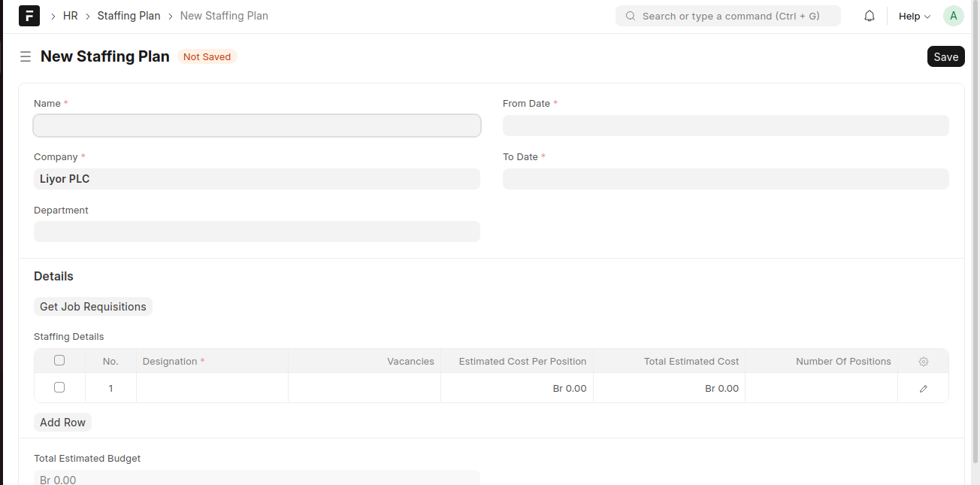This screenshot has width=980, height=485.
Task: Edit row 1 with the pencil icon
Action: [924, 389]
